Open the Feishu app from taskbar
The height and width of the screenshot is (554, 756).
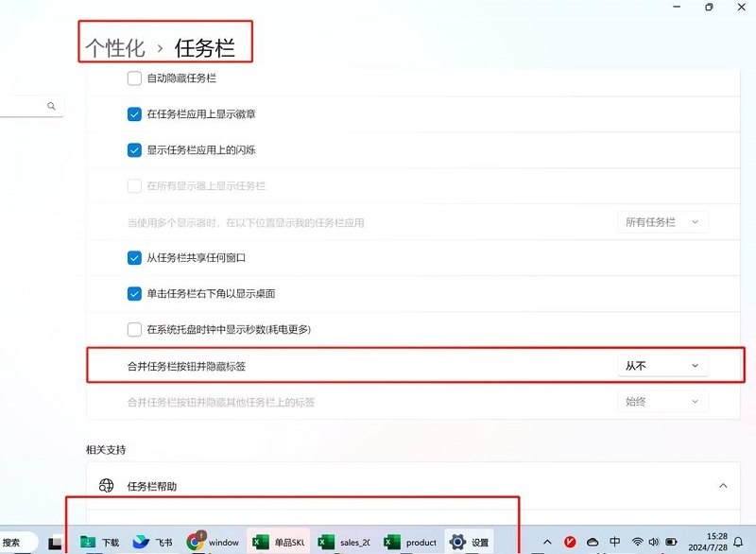click(x=140, y=542)
